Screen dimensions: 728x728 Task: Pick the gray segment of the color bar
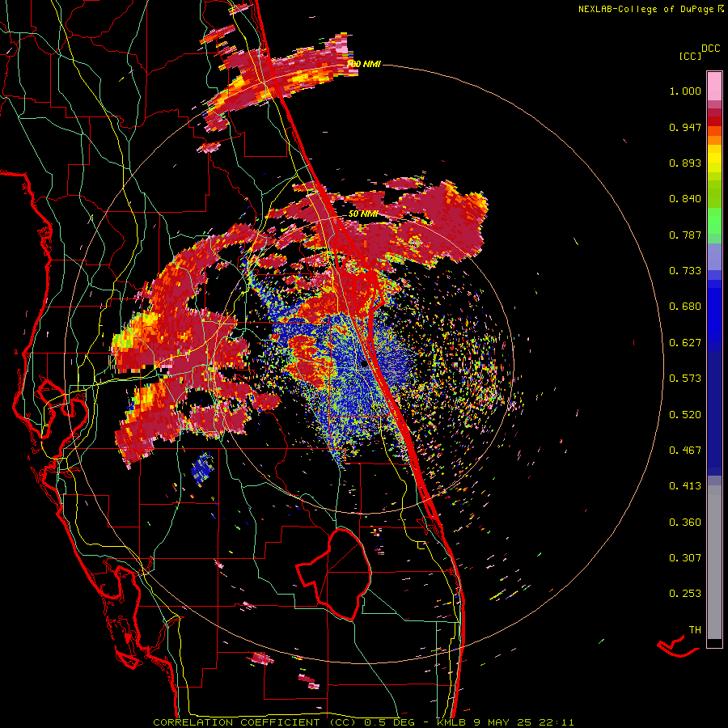click(x=714, y=562)
